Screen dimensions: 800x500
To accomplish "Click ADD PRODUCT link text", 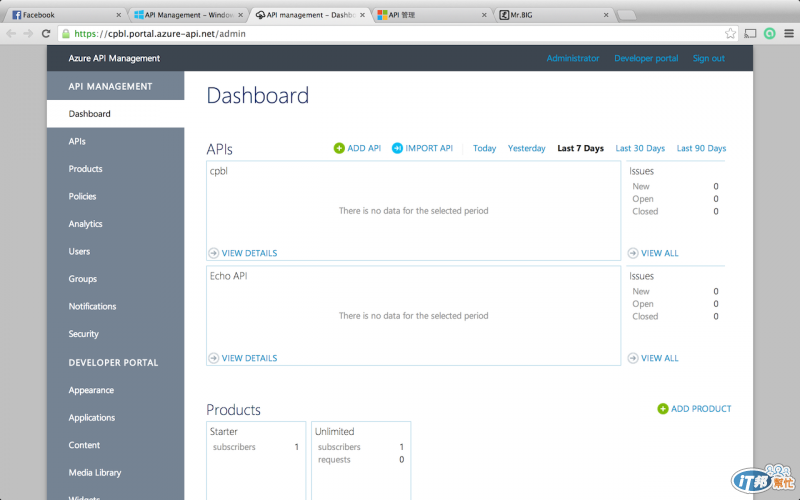I will 701,409.
